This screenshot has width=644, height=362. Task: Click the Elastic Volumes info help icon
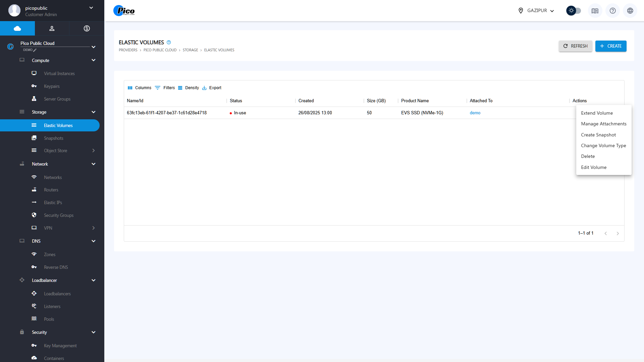169,43
